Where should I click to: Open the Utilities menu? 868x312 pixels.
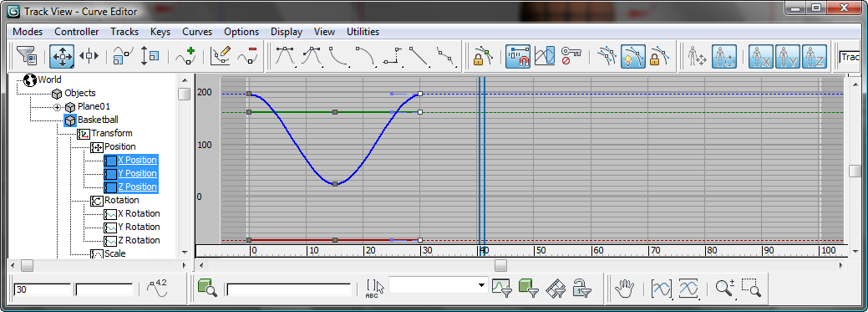(363, 32)
